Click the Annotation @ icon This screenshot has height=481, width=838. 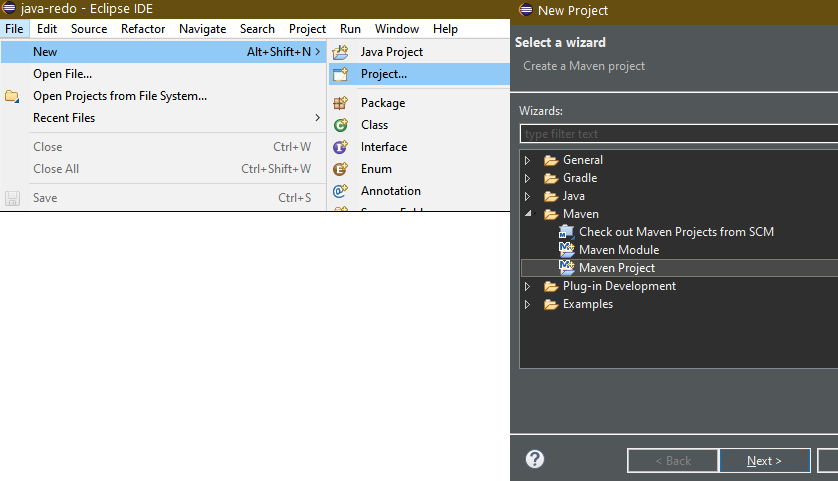pos(340,191)
